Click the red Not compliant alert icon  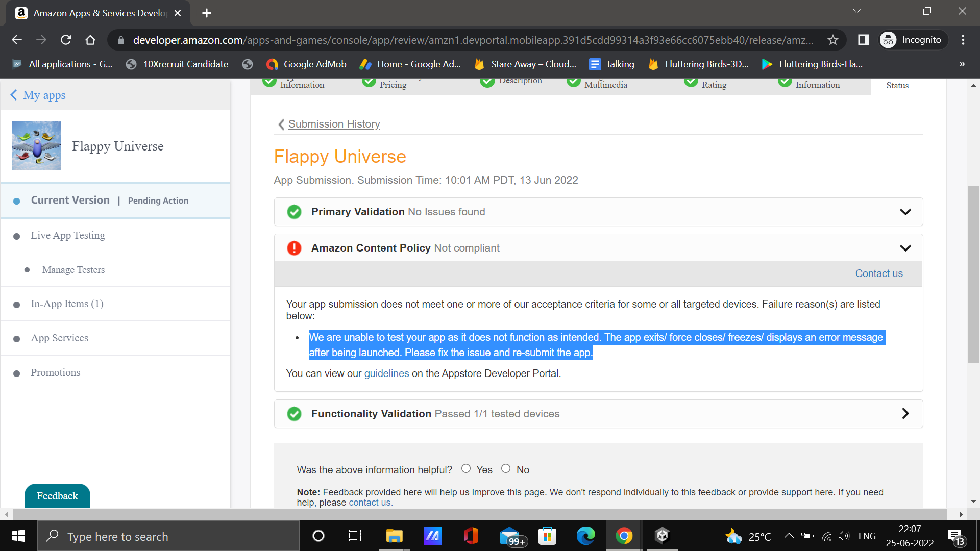[294, 248]
